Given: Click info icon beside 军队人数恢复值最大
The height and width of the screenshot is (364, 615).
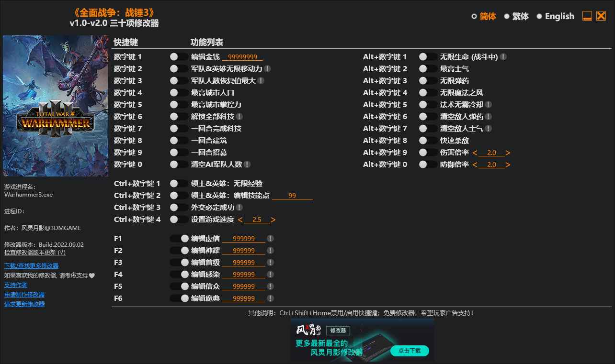Looking at the screenshot, I should click(261, 81).
